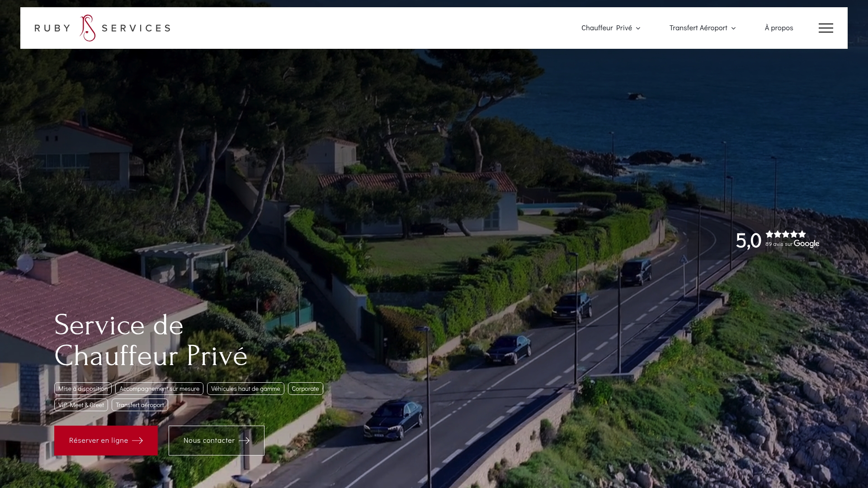868x488 pixels.
Task: Click the five-star rating icons
Action: [x=786, y=234]
